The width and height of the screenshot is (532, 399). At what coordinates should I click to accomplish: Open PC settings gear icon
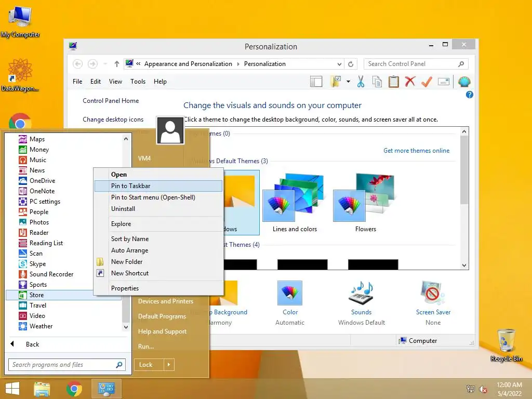[23, 202]
